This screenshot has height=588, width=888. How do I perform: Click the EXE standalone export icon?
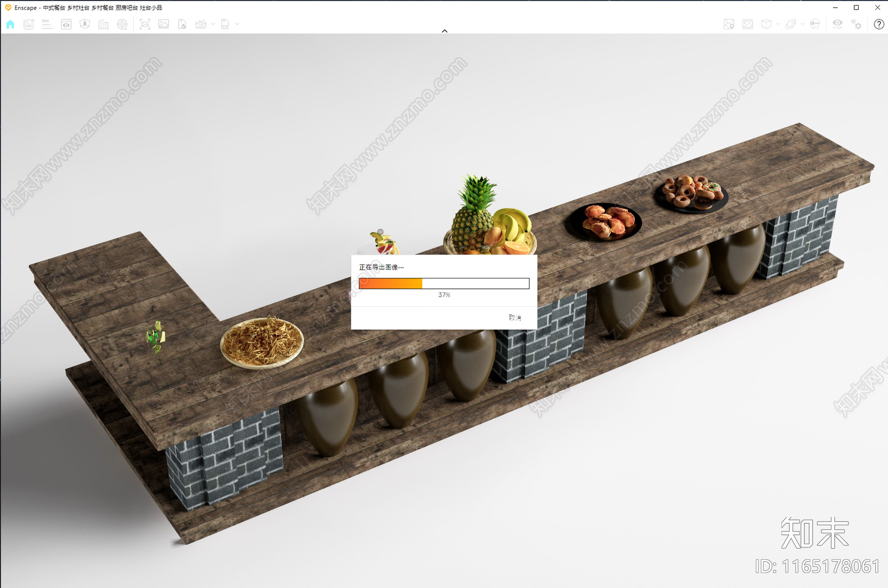point(225,24)
